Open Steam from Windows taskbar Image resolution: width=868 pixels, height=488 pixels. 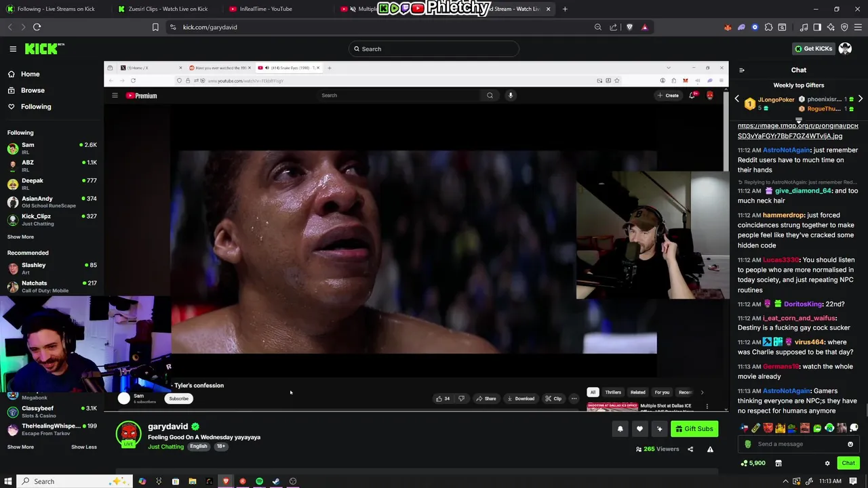[x=276, y=481]
